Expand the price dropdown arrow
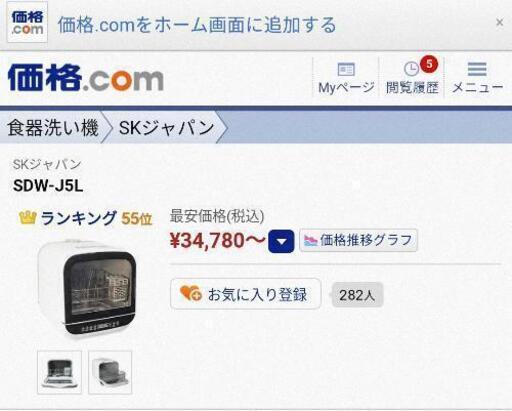Screen dimensions: 512x411 (281, 241)
